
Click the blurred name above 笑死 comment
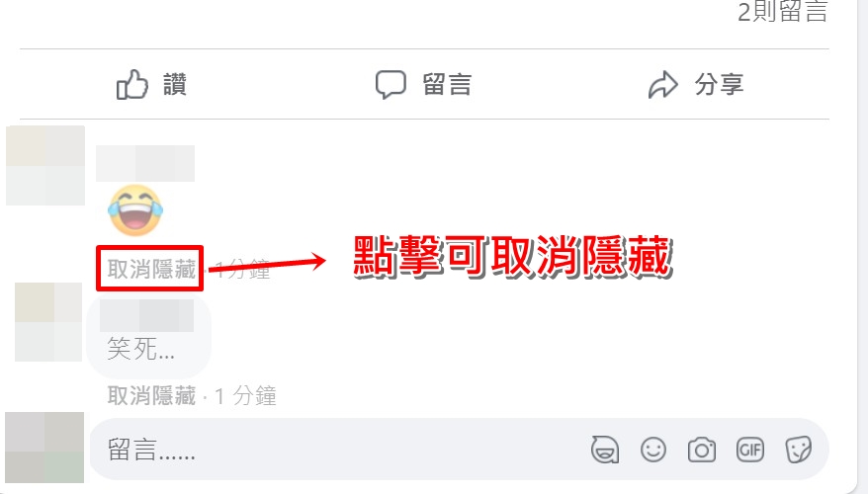coord(146,316)
